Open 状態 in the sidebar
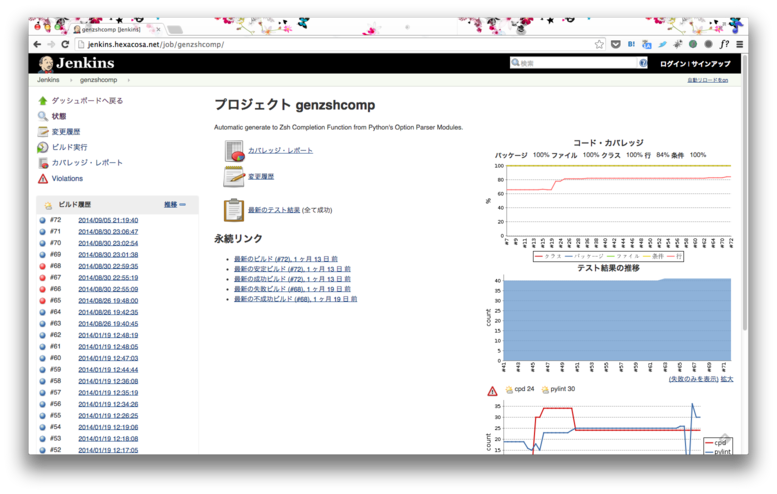Viewport: 777px width, 494px height. tap(58, 116)
